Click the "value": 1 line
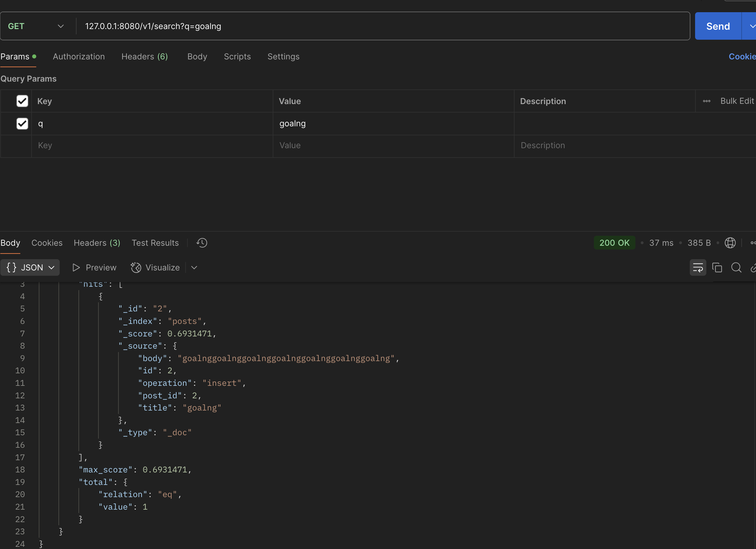The image size is (756, 549). point(123,507)
